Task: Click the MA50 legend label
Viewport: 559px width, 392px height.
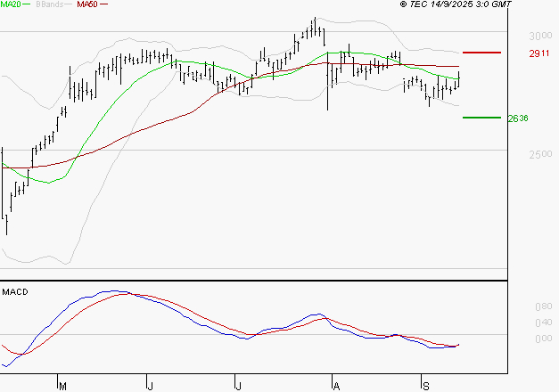Action: point(87,4)
